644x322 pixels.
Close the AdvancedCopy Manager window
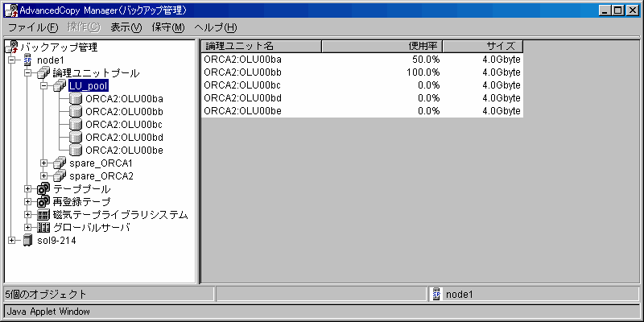pyautogui.click(x=632, y=10)
